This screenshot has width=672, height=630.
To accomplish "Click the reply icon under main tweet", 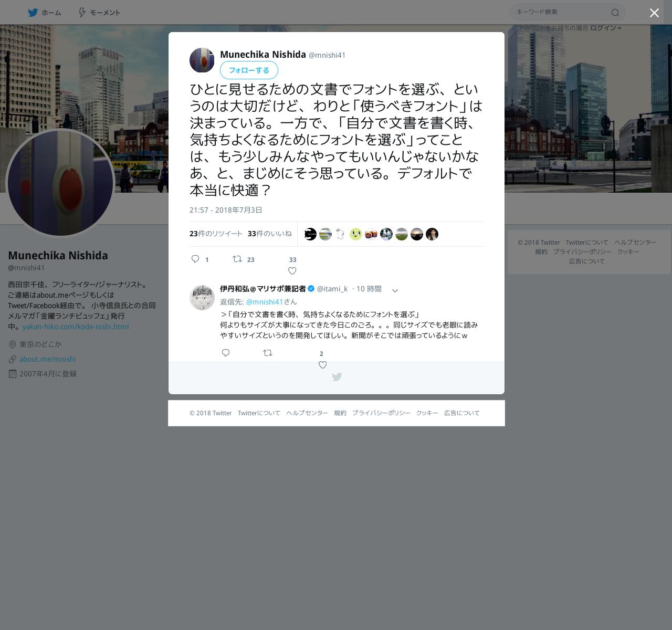I will pos(195,259).
